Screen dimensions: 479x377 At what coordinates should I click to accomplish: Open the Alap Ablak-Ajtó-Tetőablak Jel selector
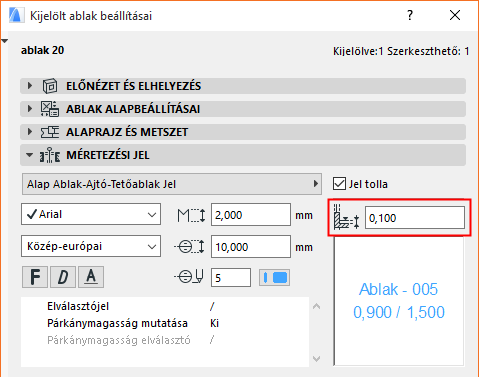(x=172, y=184)
